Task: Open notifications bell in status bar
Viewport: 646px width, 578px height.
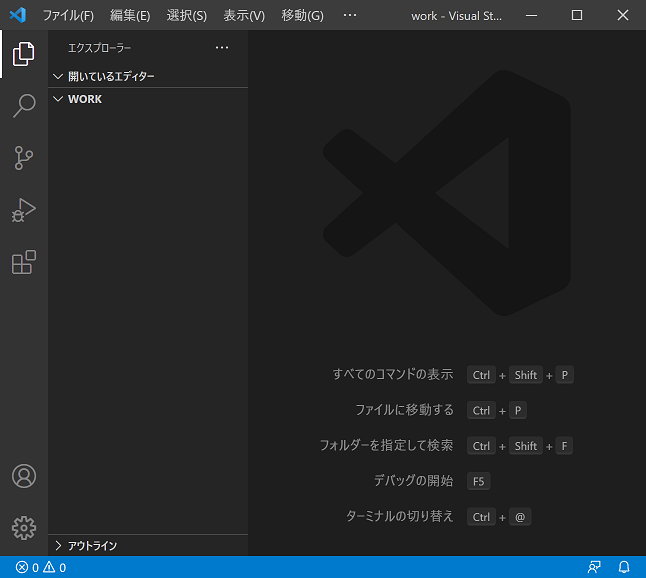Action: click(x=624, y=567)
